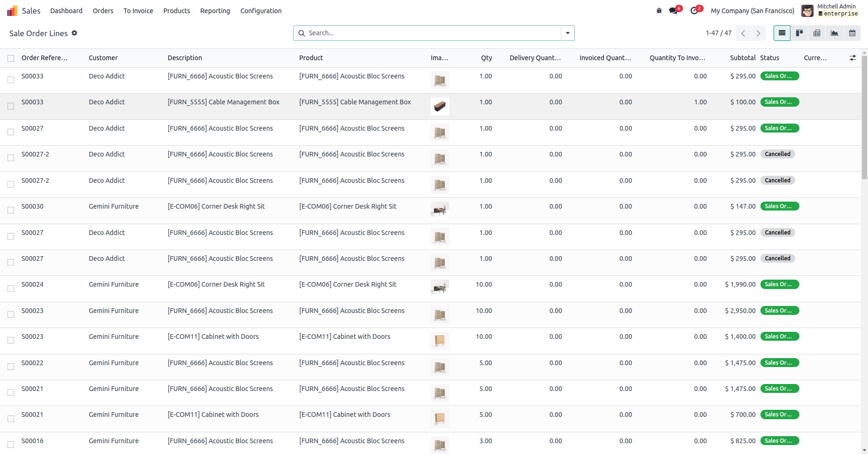The width and height of the screenshot is (868, 454).
Task: Go to next page of records
Action: pos(758,33)
